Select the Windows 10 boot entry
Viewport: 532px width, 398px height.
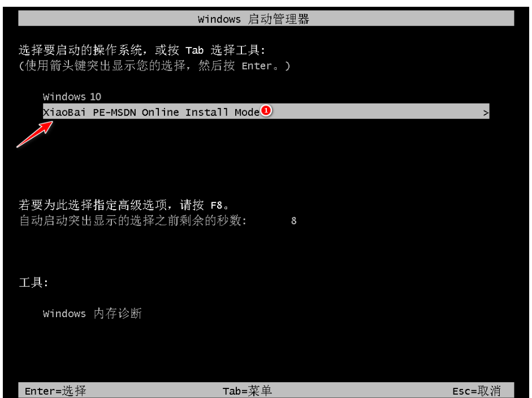point(72,97)
